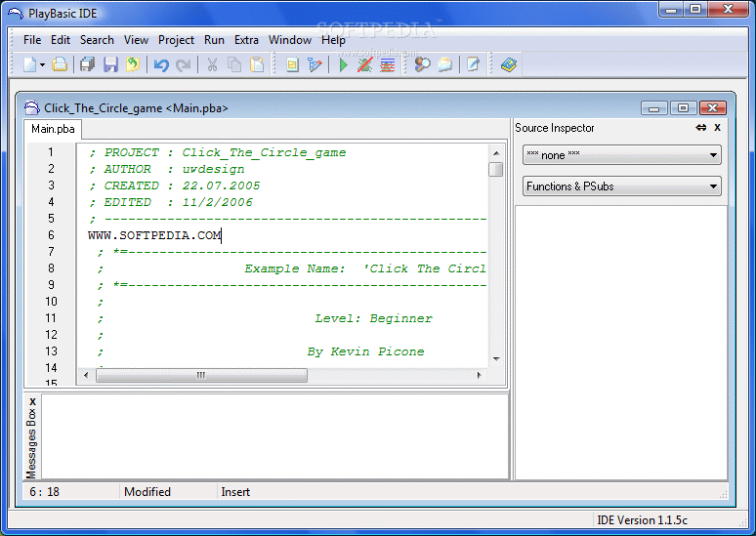Click the crossed-out bug debug icon
The image size is (756, 536).
pyautogui.click(x=365, y=64)
